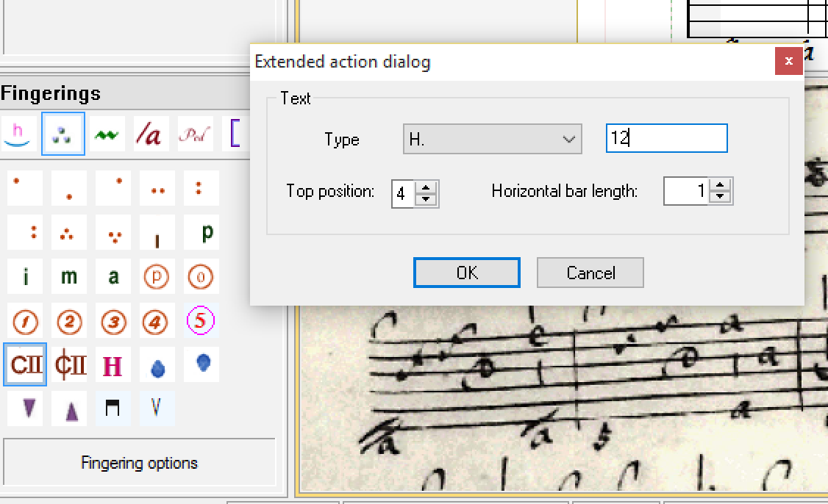The width and height of the screenshot is (828, 504).
Task: Select the green 'm' finger symbol
Action: click(69, 276)
